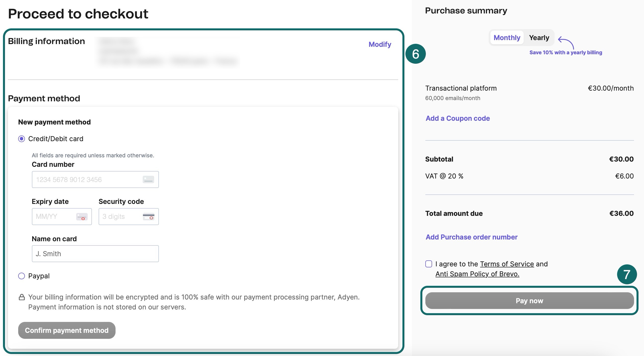644x356 pixels.
Task: Open Anti Spam Policy of Brevo link
Action: (477, 274)
